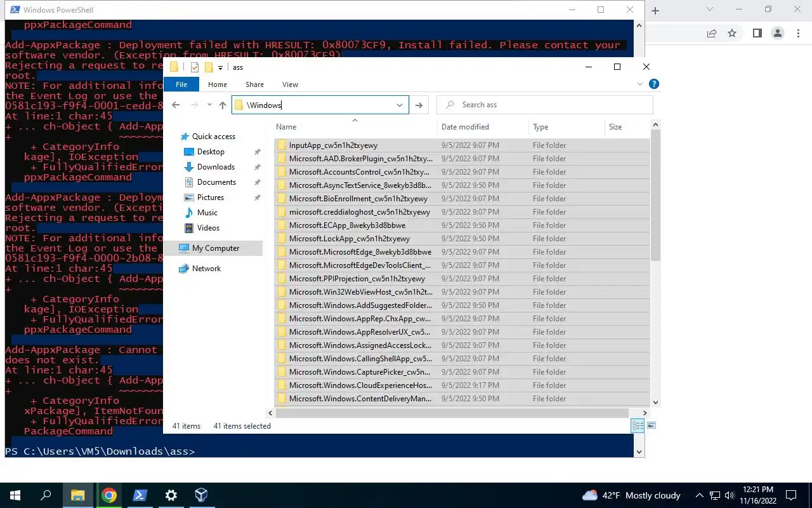Open Chrome three-dot menu
Viewport: 812px width, 508px height.
click(798, 33)
